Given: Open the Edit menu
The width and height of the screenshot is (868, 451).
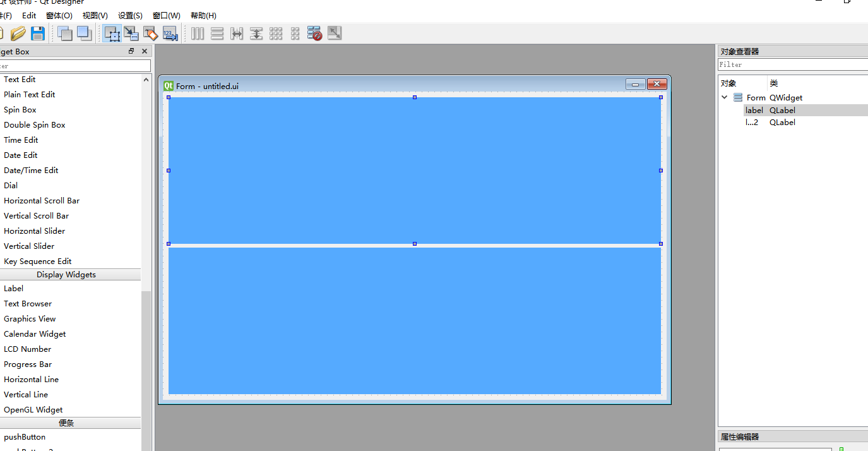Looking at the screenshot, I should tap(29, 15).
